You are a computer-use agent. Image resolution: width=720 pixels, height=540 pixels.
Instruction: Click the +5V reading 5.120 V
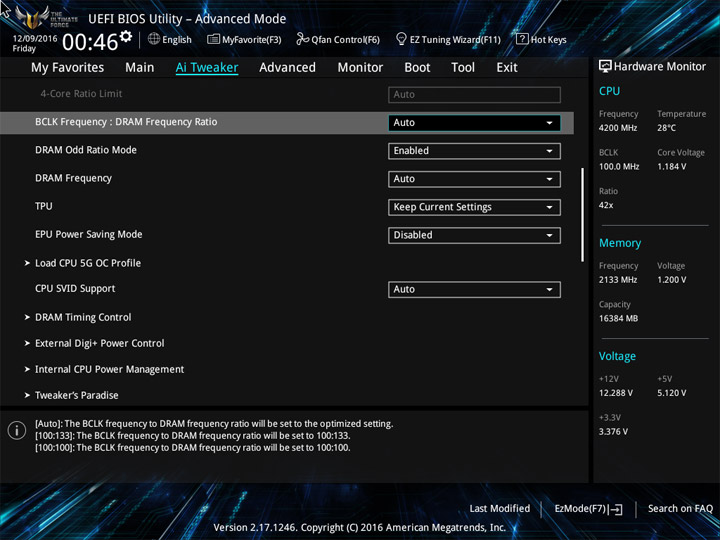[672, 393]
